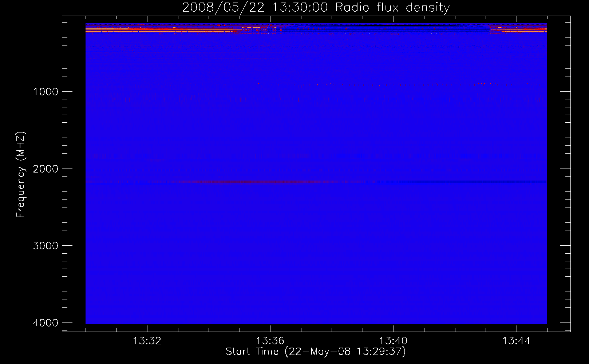Click the 13:44 time tick label

[x=517, y=341]
